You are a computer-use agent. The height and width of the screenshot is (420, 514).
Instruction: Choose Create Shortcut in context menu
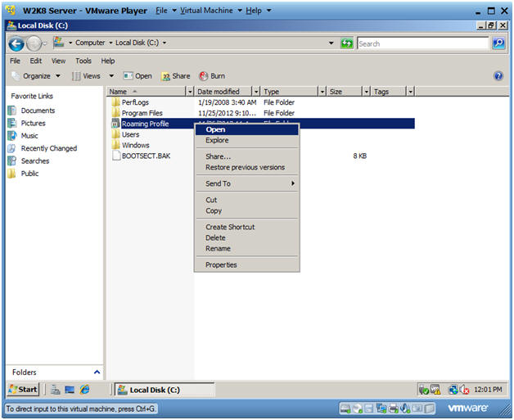tap(247, 228)
